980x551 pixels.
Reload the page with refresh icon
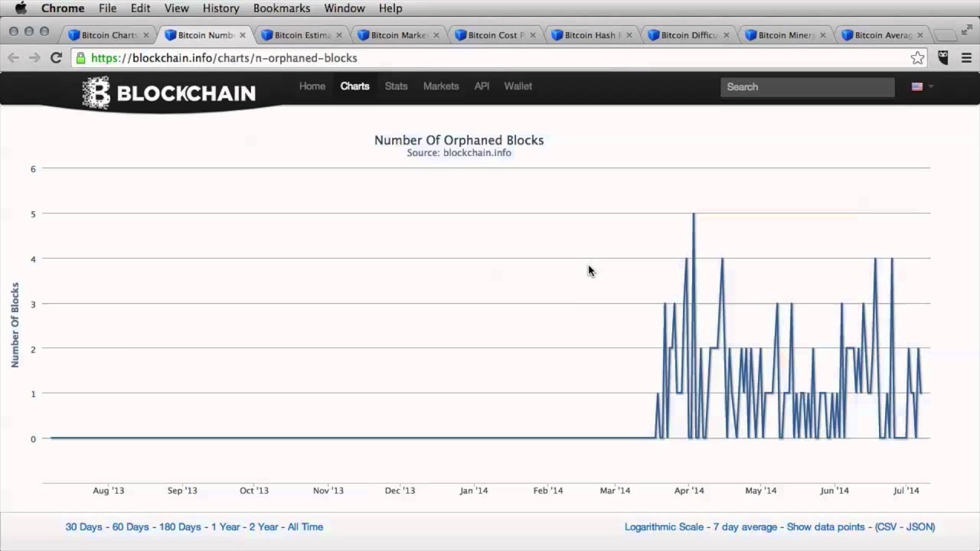coord(56,58)
